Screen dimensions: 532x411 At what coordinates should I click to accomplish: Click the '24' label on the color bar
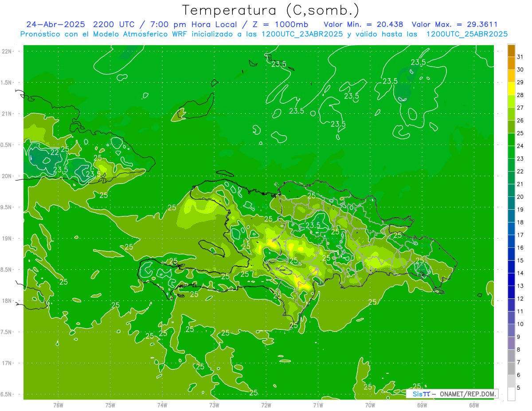[520, 146]
